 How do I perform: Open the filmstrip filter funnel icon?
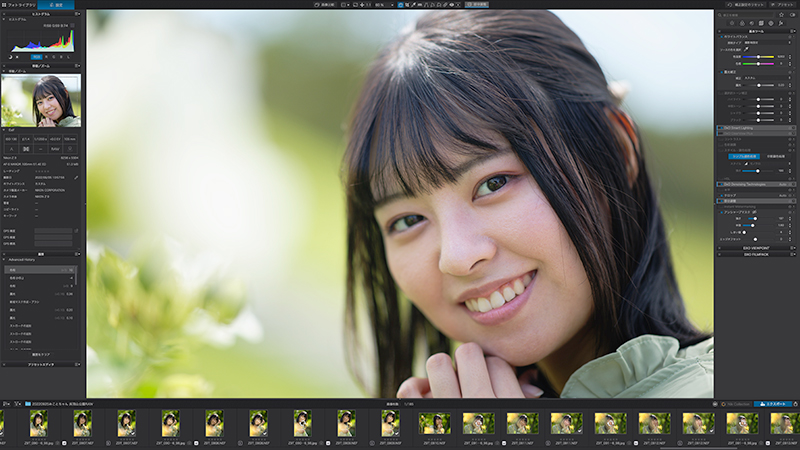pyautogui.click(x=17, y=404)
